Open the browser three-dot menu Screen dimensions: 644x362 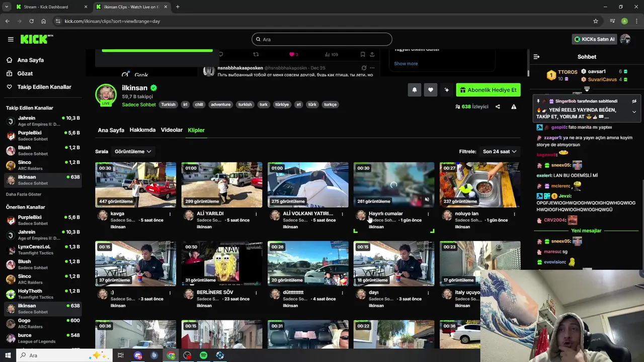(x=636, y=21)
